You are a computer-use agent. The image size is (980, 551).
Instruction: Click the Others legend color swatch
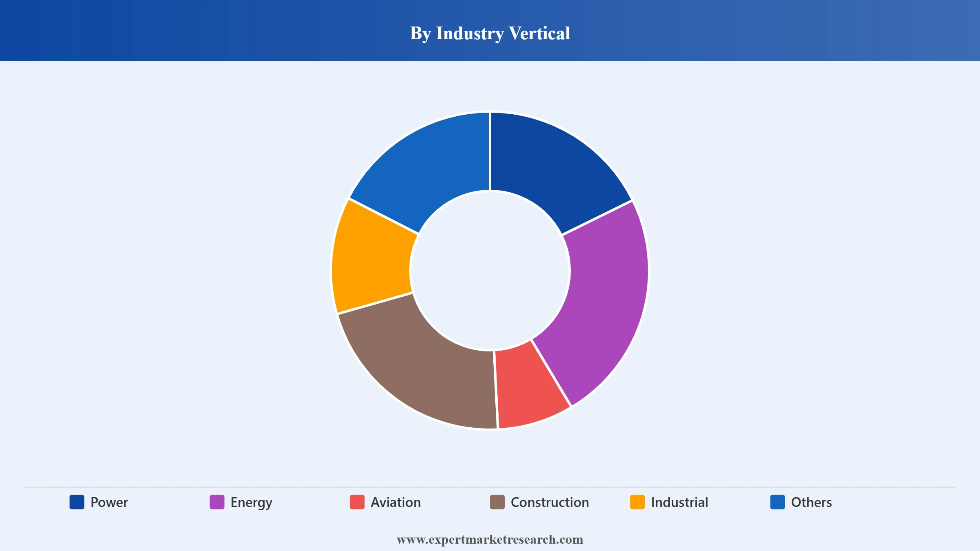[777, 502]
